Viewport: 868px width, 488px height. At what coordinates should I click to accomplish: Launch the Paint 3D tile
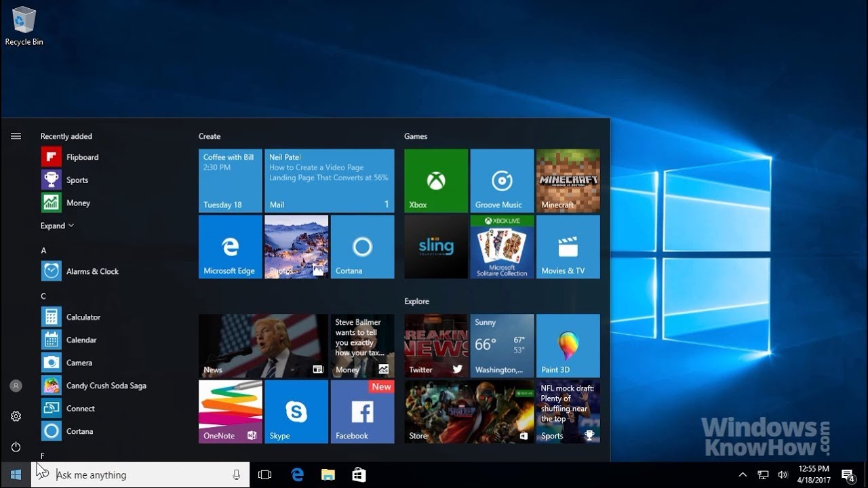pos(568,346)
